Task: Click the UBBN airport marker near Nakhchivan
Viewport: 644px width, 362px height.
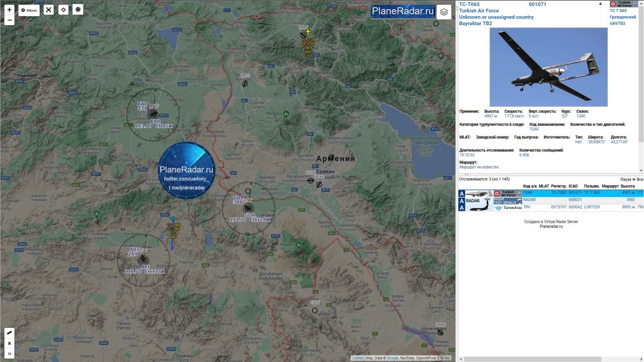Action: [x=440, y=332]
